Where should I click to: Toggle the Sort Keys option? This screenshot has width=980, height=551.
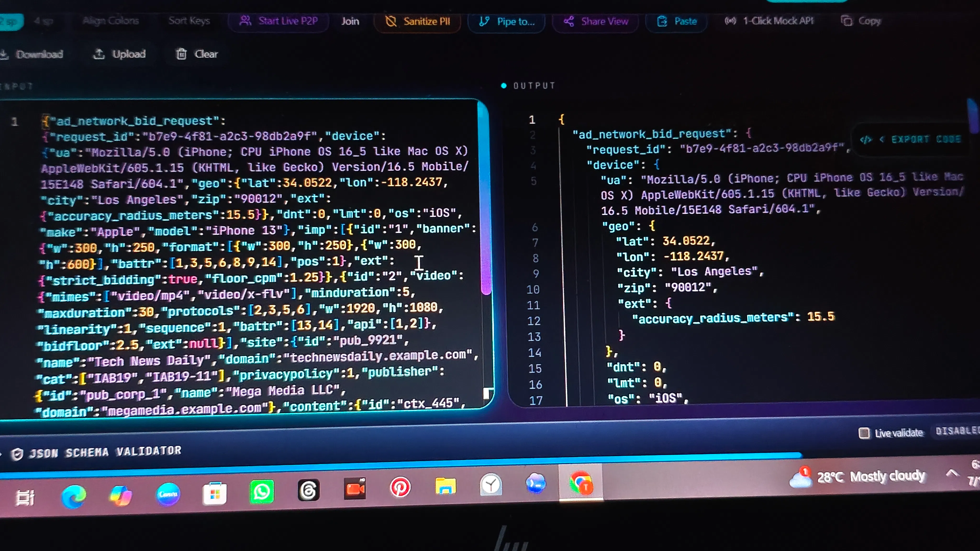(x=189, y=21)
